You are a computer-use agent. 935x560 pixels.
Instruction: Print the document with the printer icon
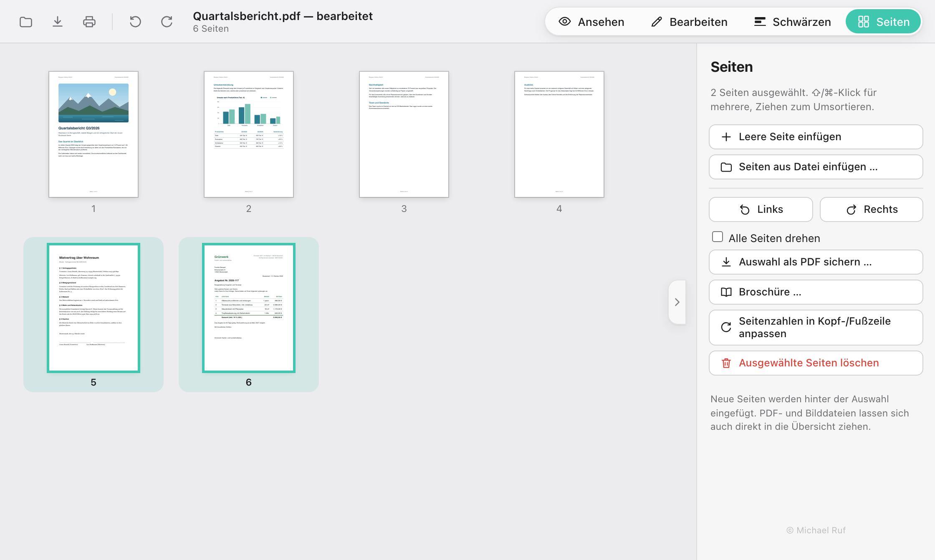tap(89, 22)
